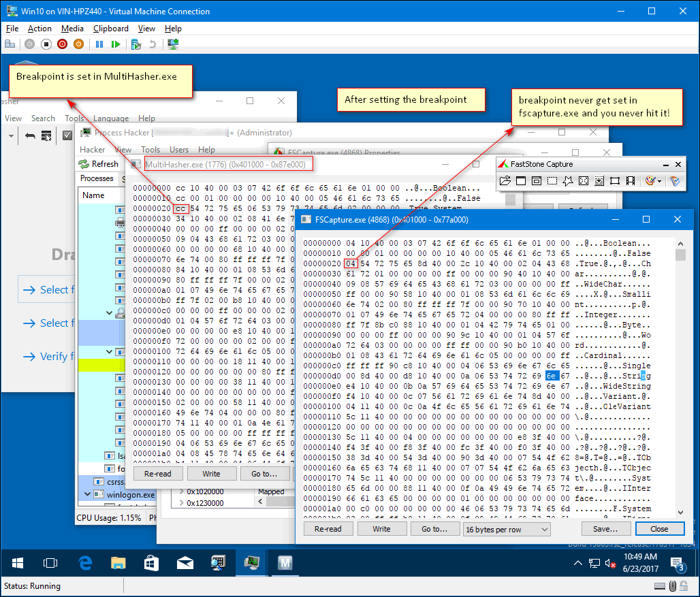Screen dimensions: 700x597
Task: Click the green Reset VM icon
Action: 116,44
